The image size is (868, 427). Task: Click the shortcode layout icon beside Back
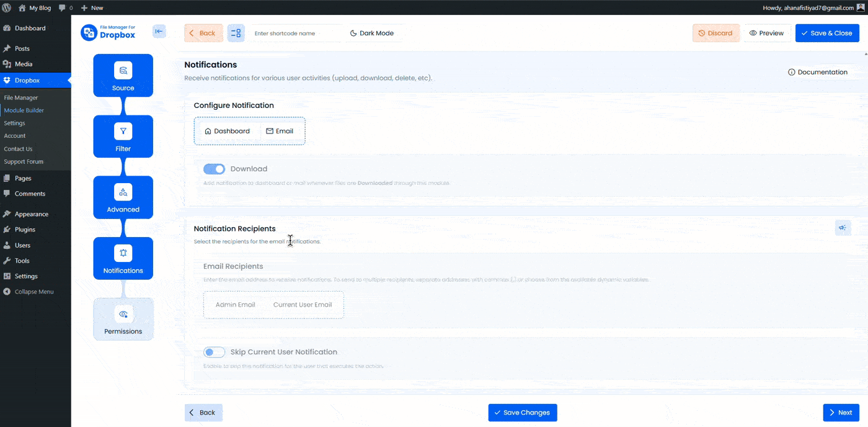236,32
